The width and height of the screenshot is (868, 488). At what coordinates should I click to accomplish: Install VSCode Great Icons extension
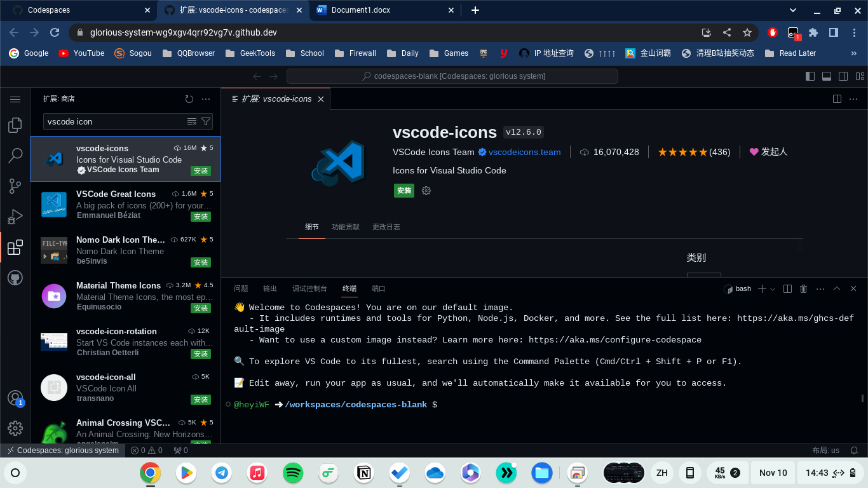201,217
